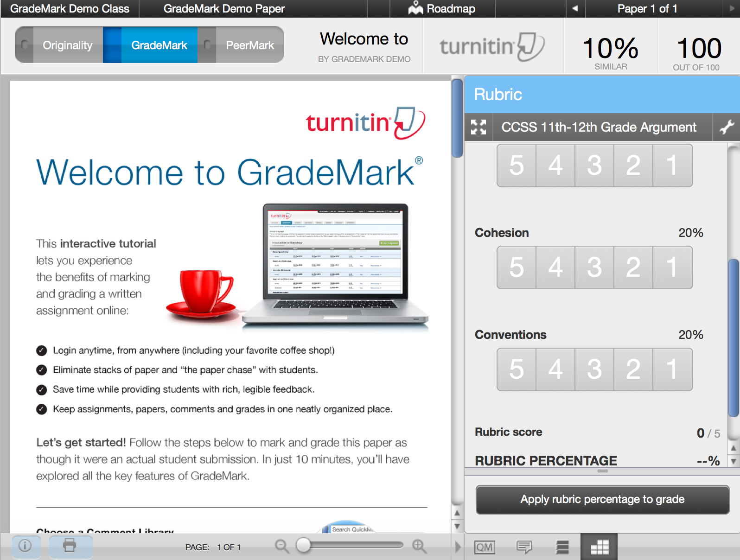Select score 1 for Conventions

coord(672,369)
